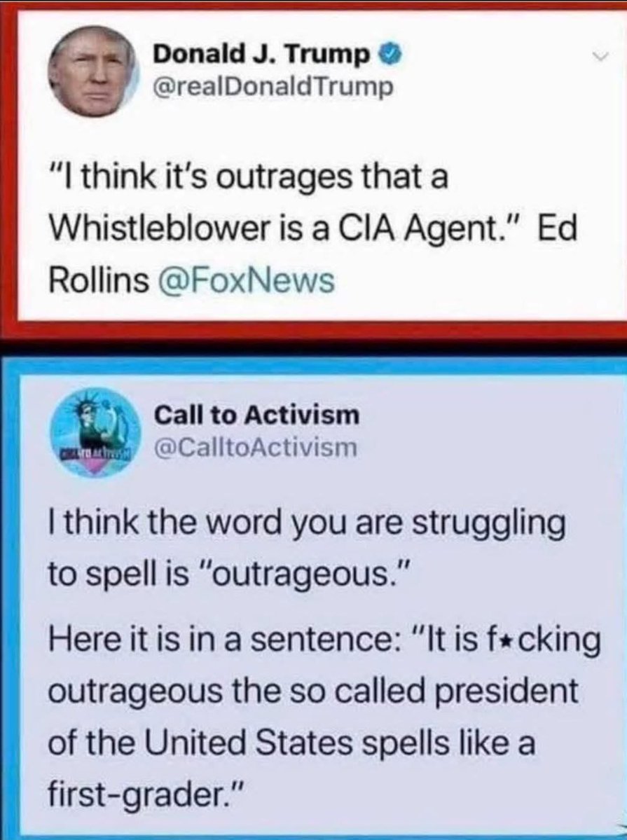Follow the @FoxNews mention link
This screenshot has width=627, height=840.
click(x=247, y=281)
